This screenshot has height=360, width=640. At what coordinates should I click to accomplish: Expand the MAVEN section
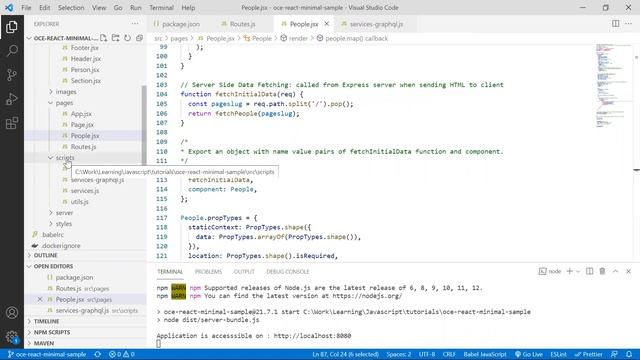(x=44, y=343)
